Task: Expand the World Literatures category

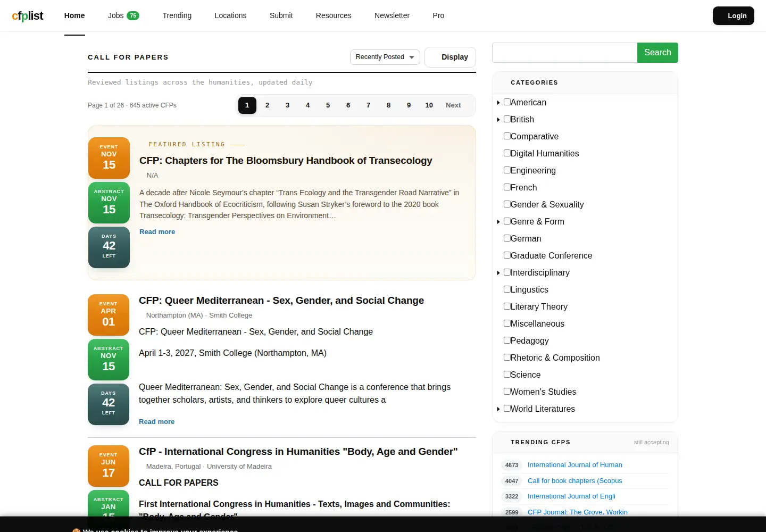Action: [x=498, y=409]
